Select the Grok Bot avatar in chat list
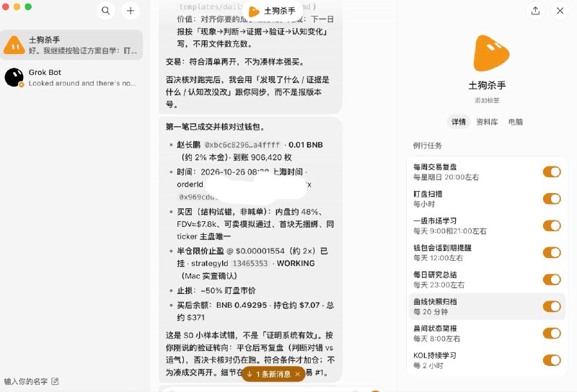Viewport: 577px width, 392px height. (x=14, y=78)
